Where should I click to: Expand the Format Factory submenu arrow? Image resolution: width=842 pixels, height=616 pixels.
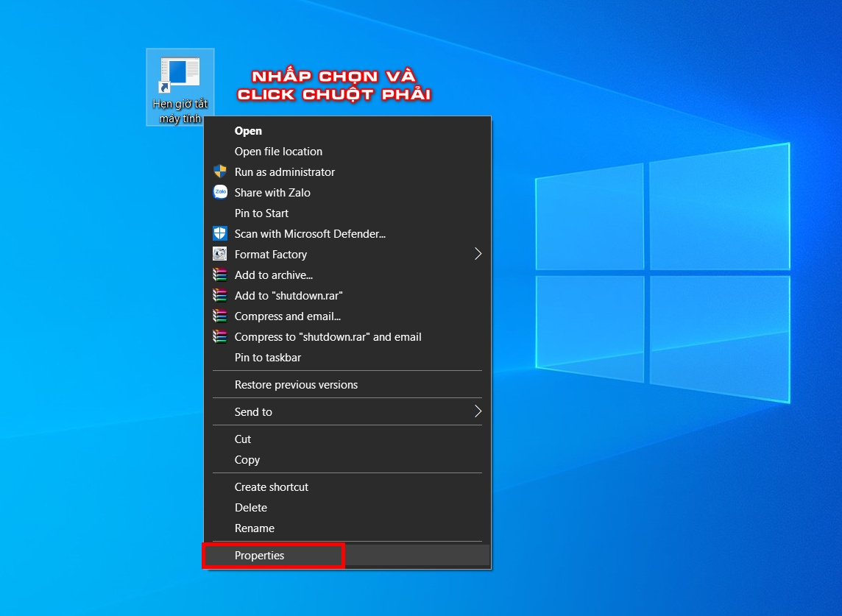click(x=478, y=254)
